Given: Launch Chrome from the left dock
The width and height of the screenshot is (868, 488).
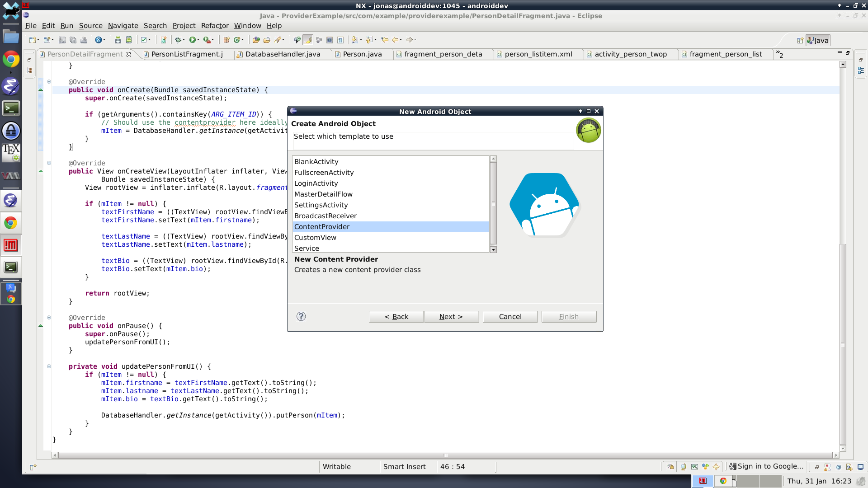Looking at the screenshot, I should pos(11,60).
